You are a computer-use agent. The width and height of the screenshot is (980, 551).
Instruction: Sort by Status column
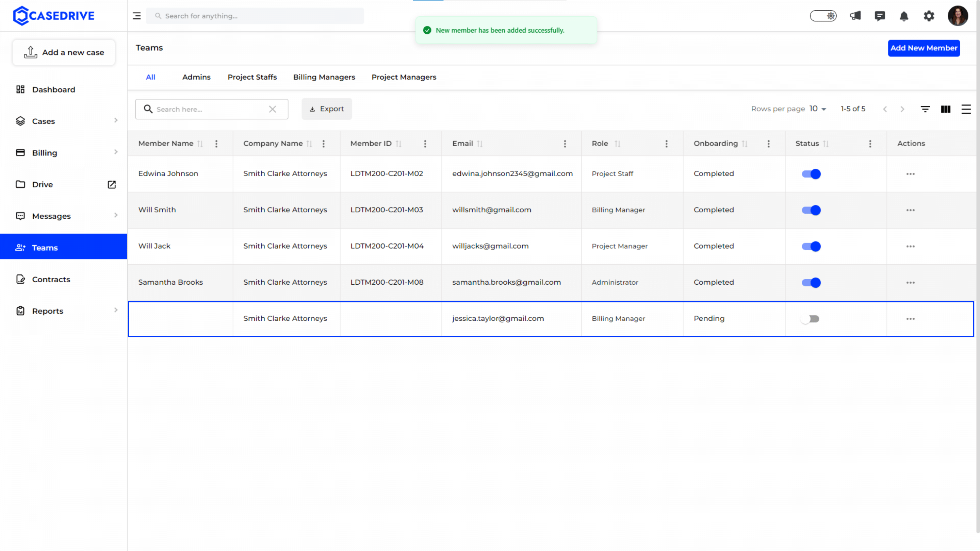click(x=826, y=144)
